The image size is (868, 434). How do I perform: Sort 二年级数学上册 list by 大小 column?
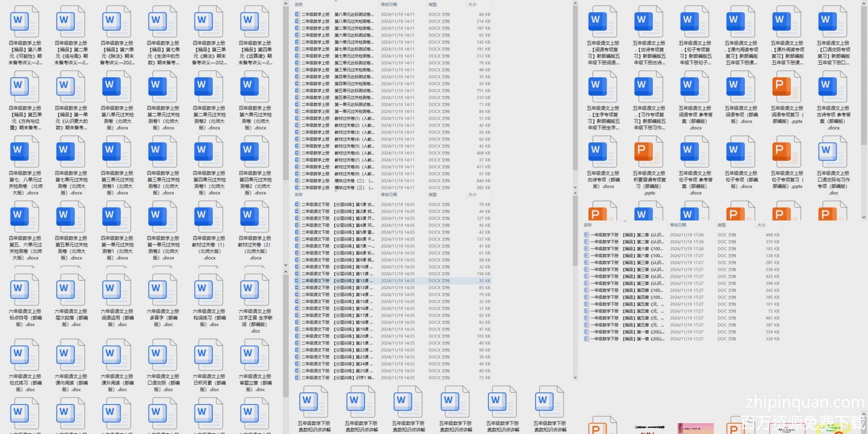tap(473, 5)
